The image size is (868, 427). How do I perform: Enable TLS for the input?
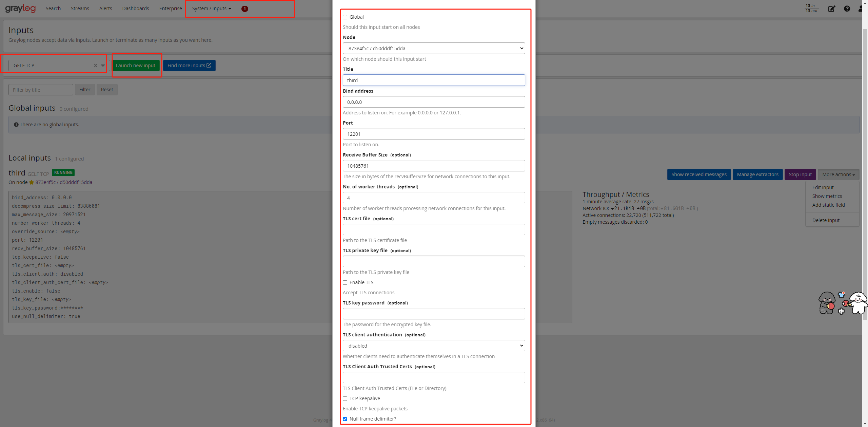[345, 282]
